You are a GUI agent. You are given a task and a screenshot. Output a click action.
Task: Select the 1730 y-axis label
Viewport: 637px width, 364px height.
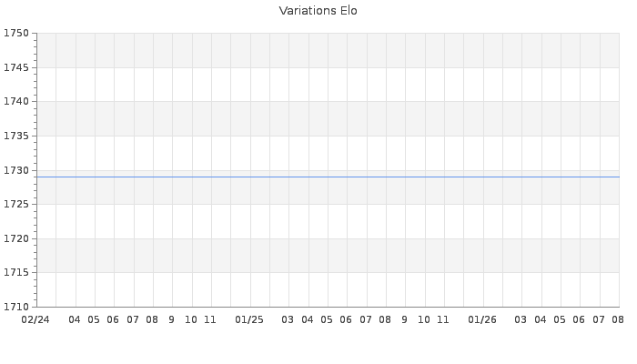16,170
